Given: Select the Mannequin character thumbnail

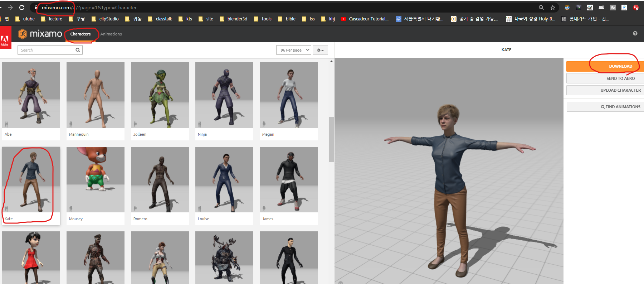Looking at the screenshot, I should click(96, 95).
